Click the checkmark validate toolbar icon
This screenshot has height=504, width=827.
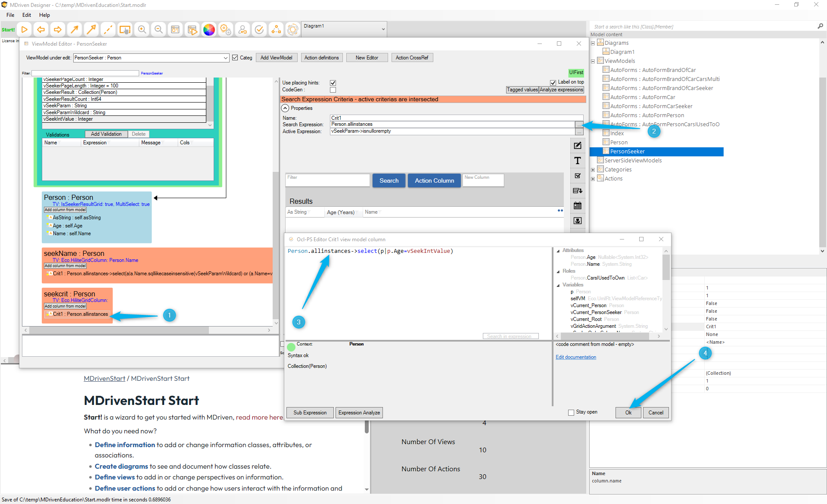(x=259, y=30)
